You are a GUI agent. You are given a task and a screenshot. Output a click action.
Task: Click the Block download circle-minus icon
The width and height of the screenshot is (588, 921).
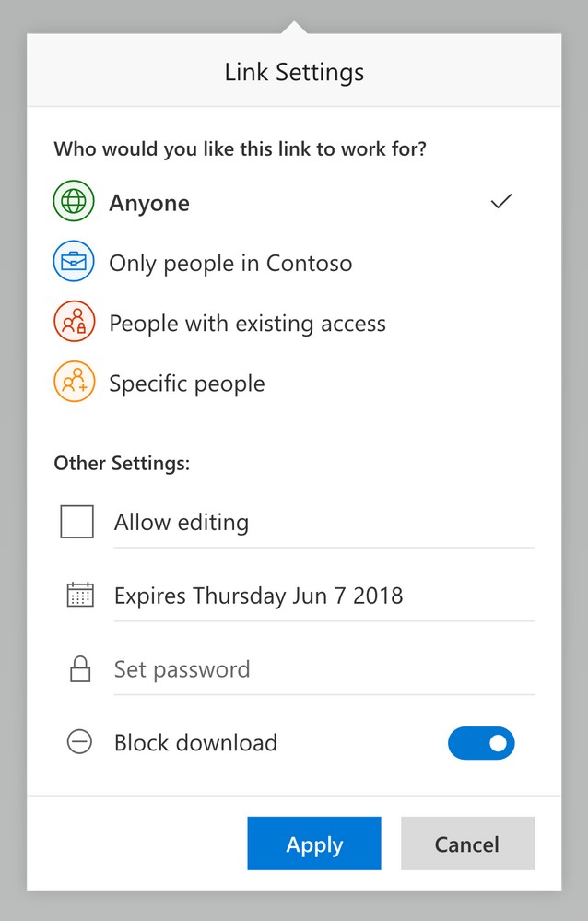[79, 742]
